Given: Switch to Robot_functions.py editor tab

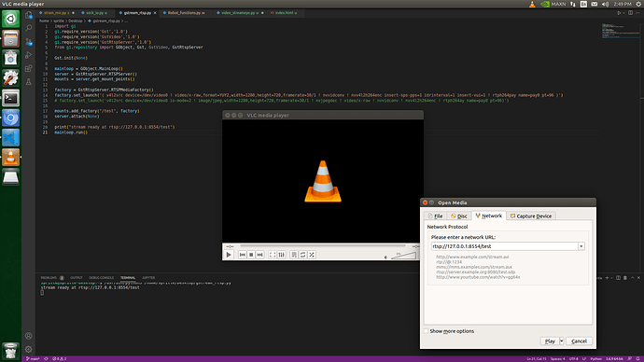Looking at the screenshot, I should tap(184, 13).
